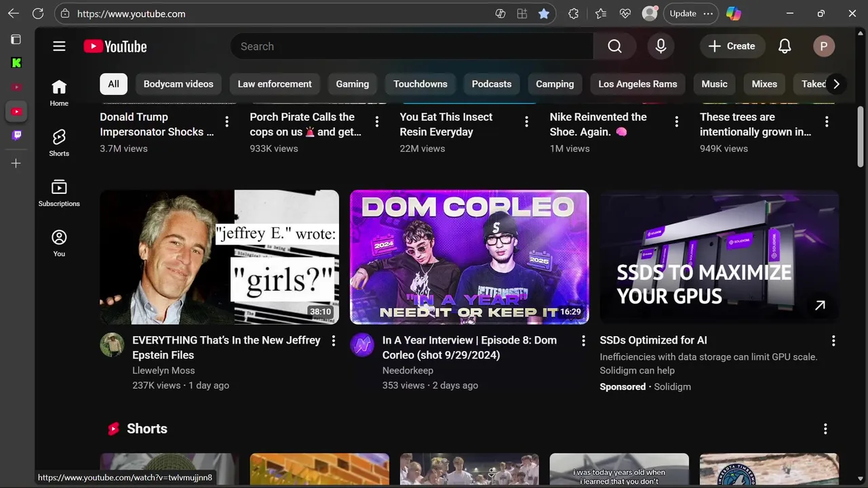
Task: Open Needorkeep channel avatar
Action: (362, 345)
